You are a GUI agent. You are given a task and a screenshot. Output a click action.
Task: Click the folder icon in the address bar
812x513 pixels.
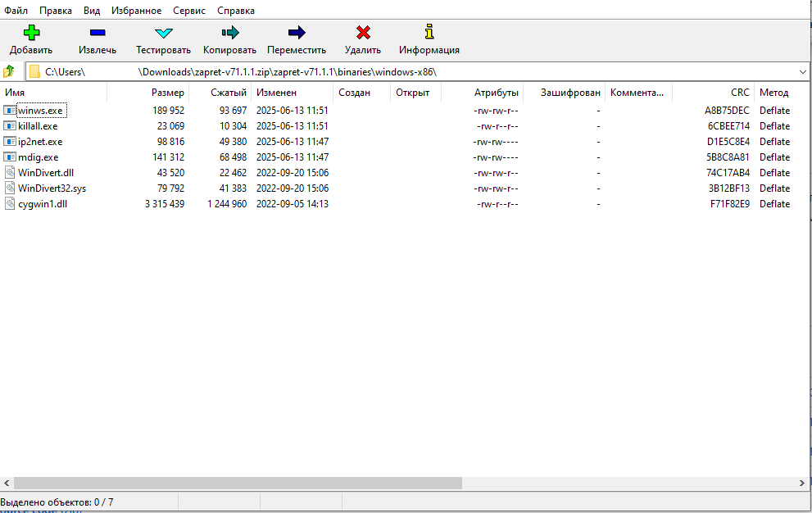pos(34,72)
